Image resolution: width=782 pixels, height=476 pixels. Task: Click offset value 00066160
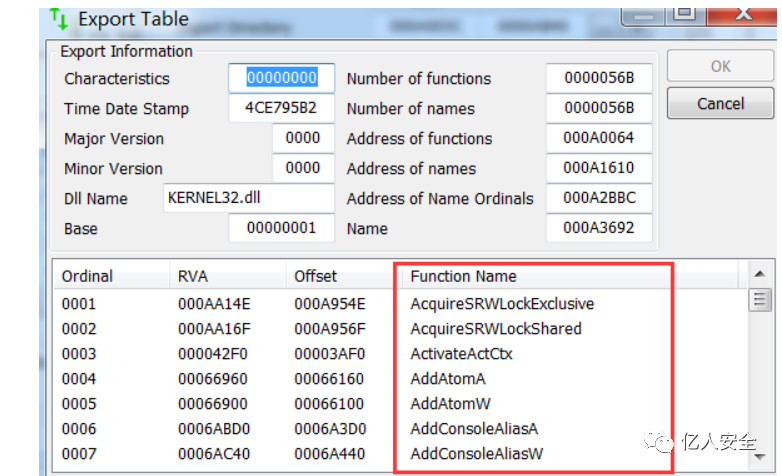329,379
